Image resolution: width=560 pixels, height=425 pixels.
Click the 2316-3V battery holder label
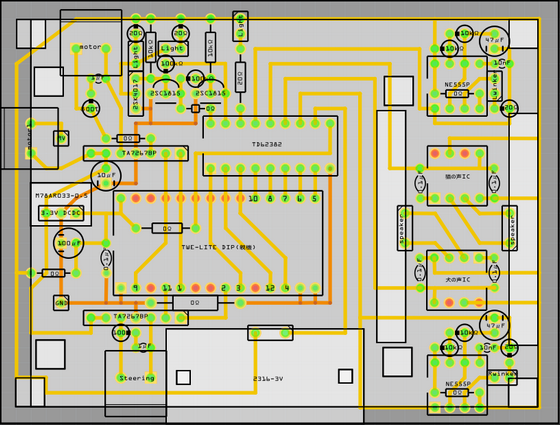[268, 379]
